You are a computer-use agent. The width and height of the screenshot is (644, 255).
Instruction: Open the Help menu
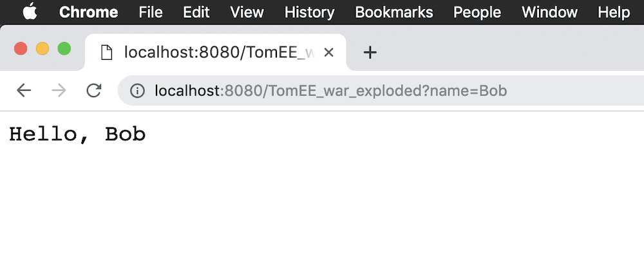(x=614, y=12)
